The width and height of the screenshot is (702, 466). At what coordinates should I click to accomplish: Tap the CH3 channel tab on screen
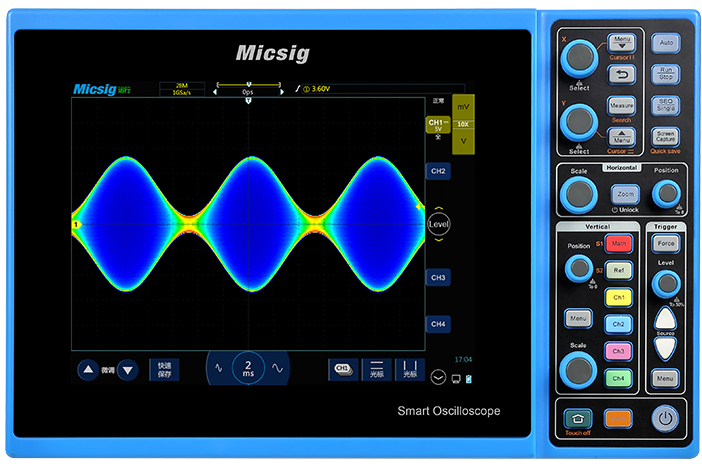(438, 278)
